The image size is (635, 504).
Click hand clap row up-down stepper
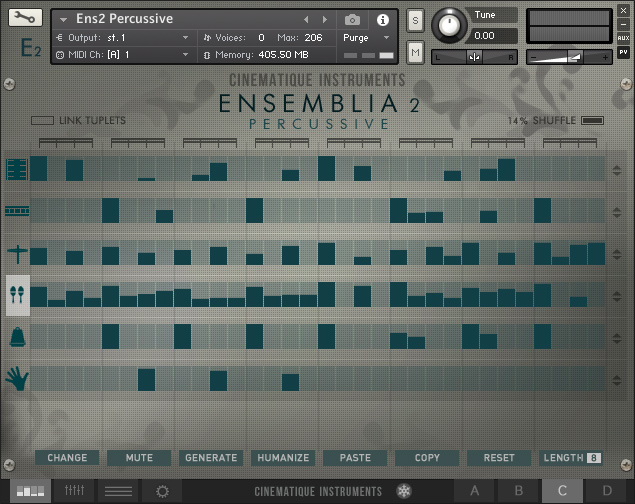click(617, 380)
